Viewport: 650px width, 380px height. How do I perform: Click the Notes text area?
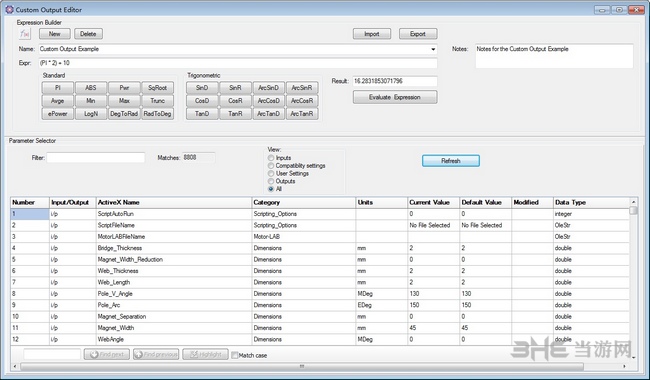554,56
